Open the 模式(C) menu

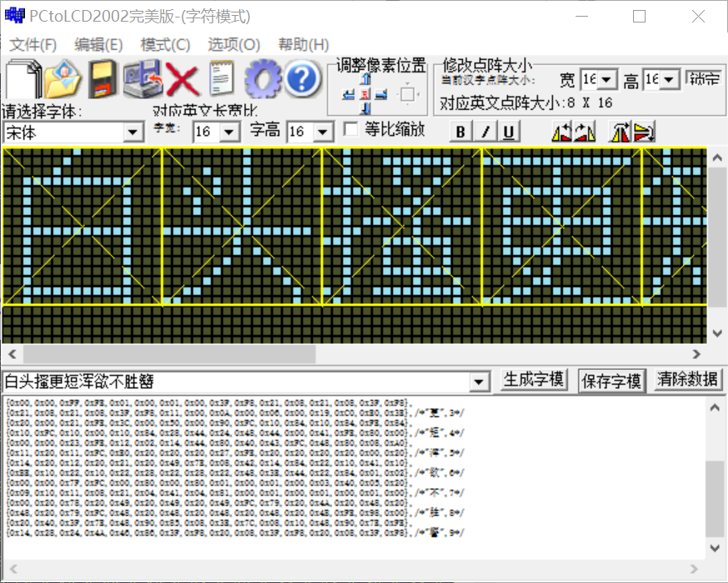pyautogui.click(x=164, y=44)
